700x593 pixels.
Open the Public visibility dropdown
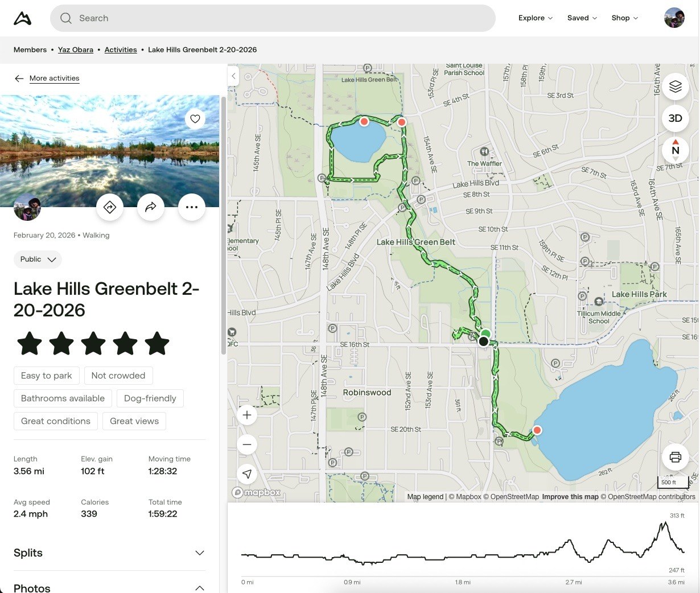click(38, 260)
